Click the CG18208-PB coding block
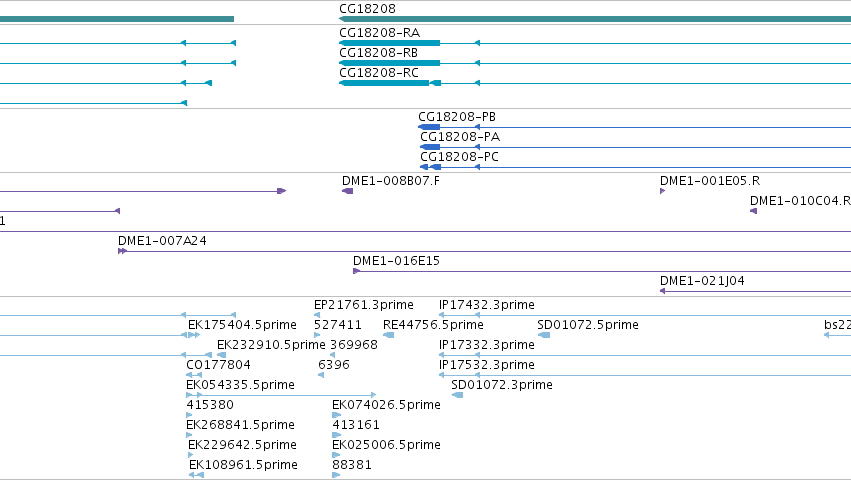 429,127
